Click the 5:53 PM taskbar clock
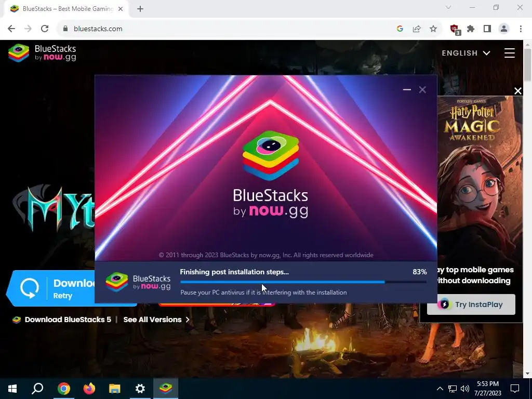 pyautogui.click(x=487, y=389)
